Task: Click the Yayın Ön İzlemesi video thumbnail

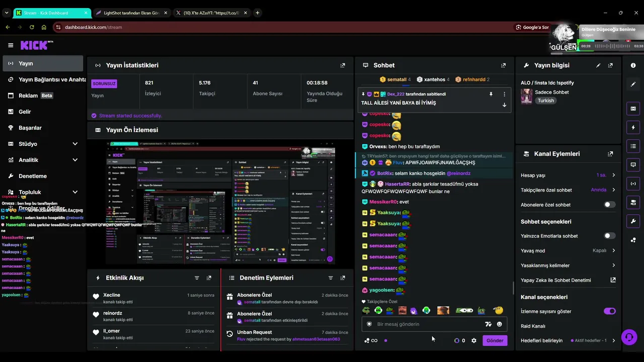Action: pyautogui.click(x=220, y=203)
